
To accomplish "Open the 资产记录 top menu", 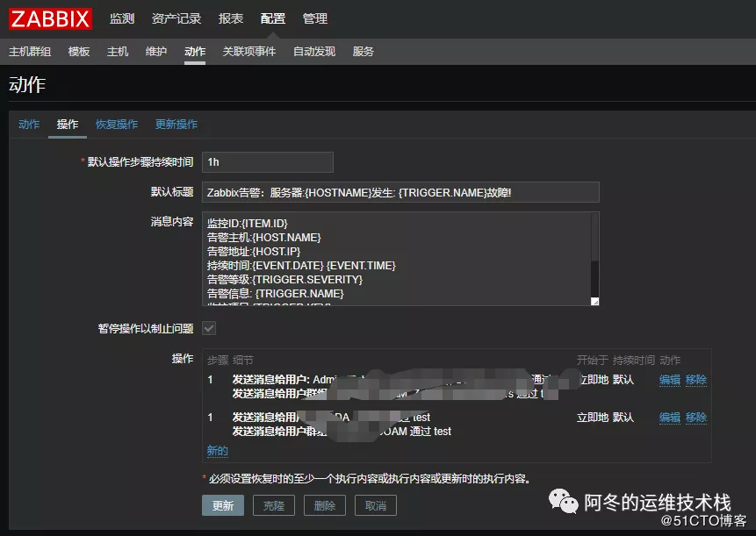I will click(176, 18).
